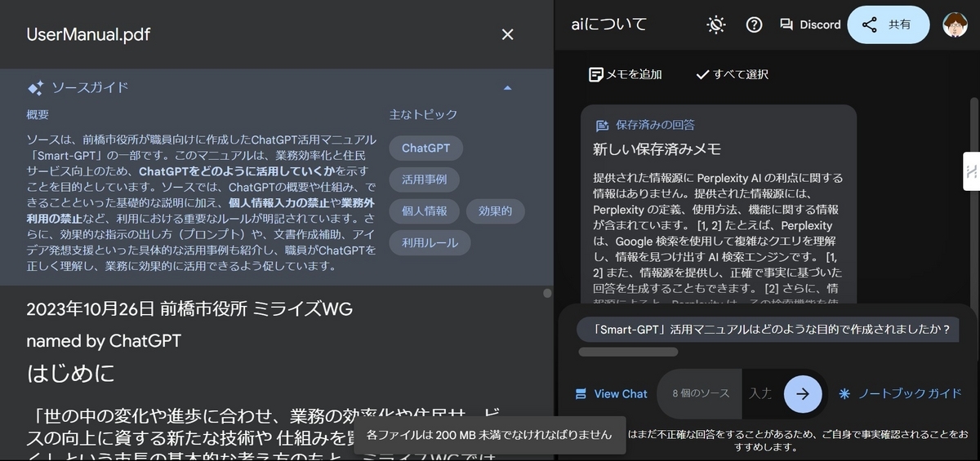Click the named by ChatGPT line
This screenshot has height=461, width=980.
coord(104,340)
